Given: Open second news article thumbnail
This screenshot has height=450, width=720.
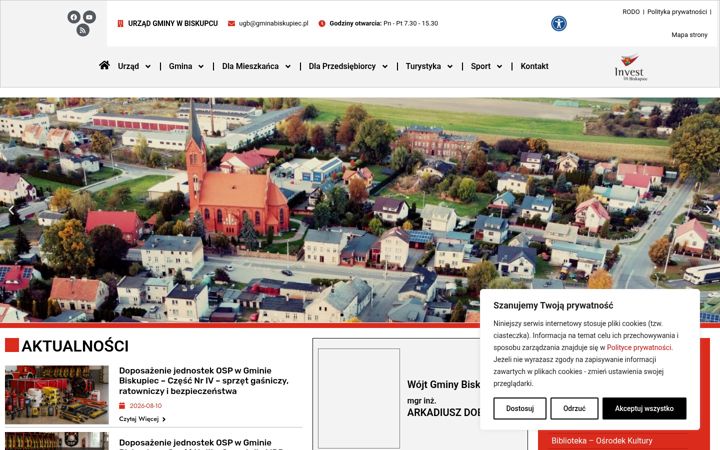Looking at the screenshot, I should (x=57, y=441).
